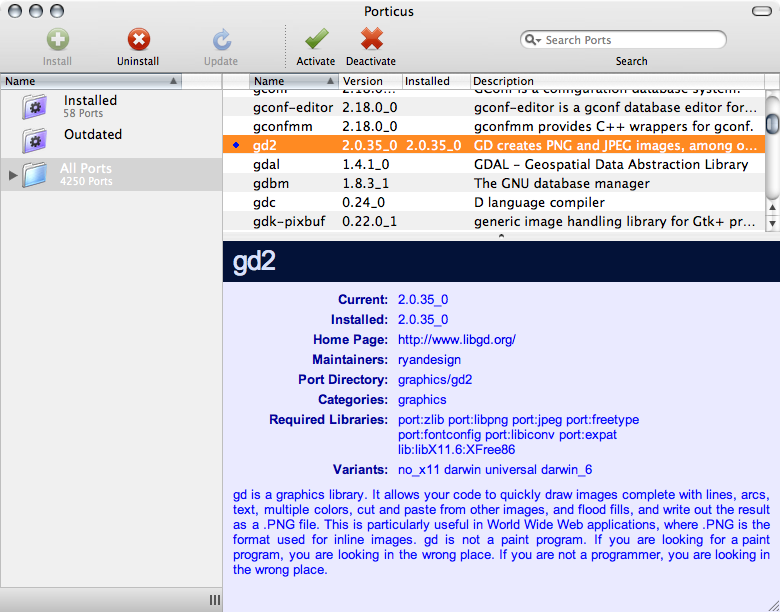Click the ryandesign maintainer link
780x612 pixels.
429,360
